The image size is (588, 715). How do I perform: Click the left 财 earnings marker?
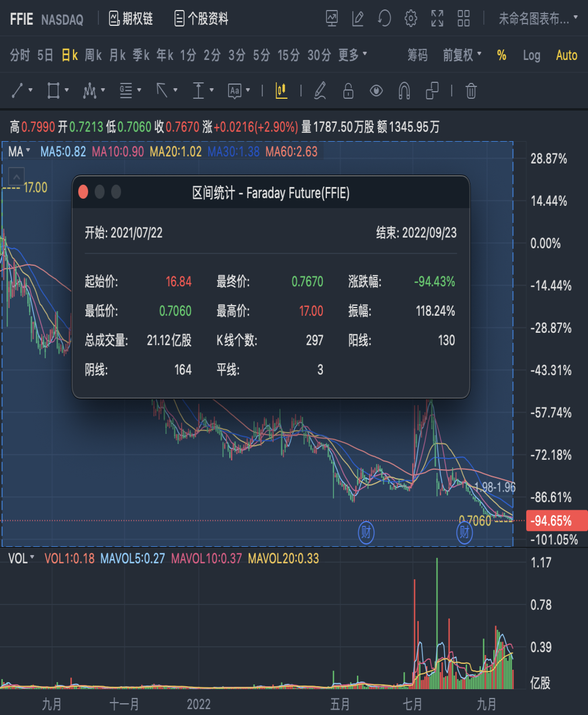click(366, 533)
